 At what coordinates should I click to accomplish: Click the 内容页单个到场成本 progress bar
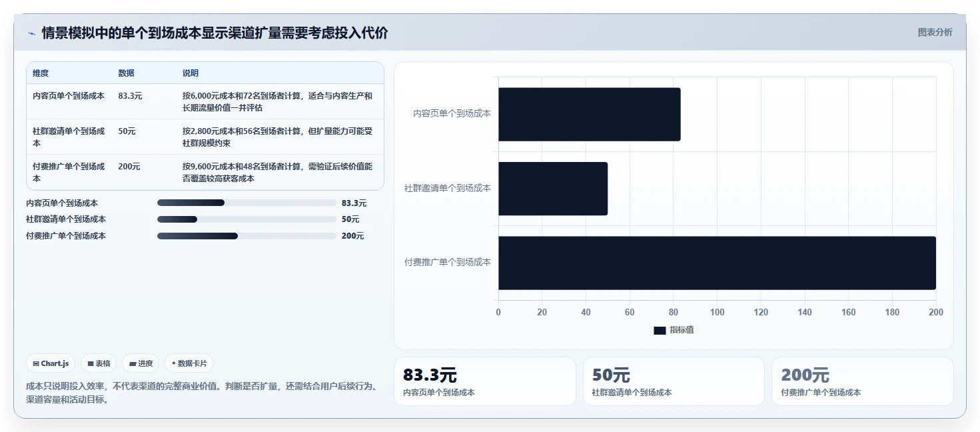point(246,203)
